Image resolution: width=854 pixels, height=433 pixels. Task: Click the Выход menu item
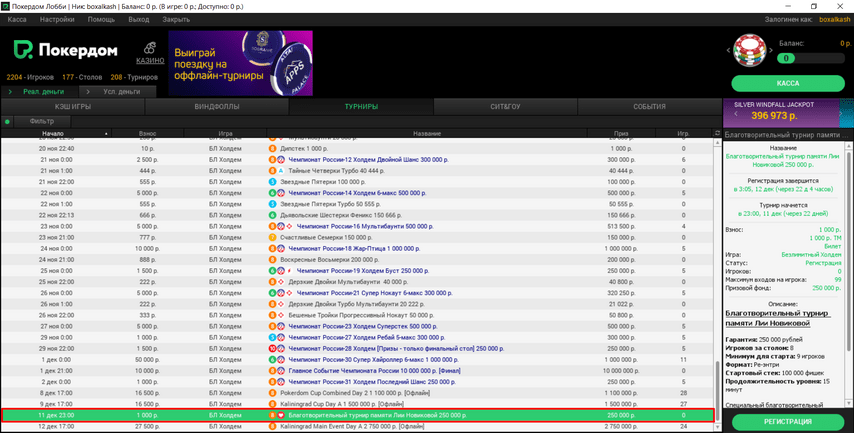tap(138, 19)
